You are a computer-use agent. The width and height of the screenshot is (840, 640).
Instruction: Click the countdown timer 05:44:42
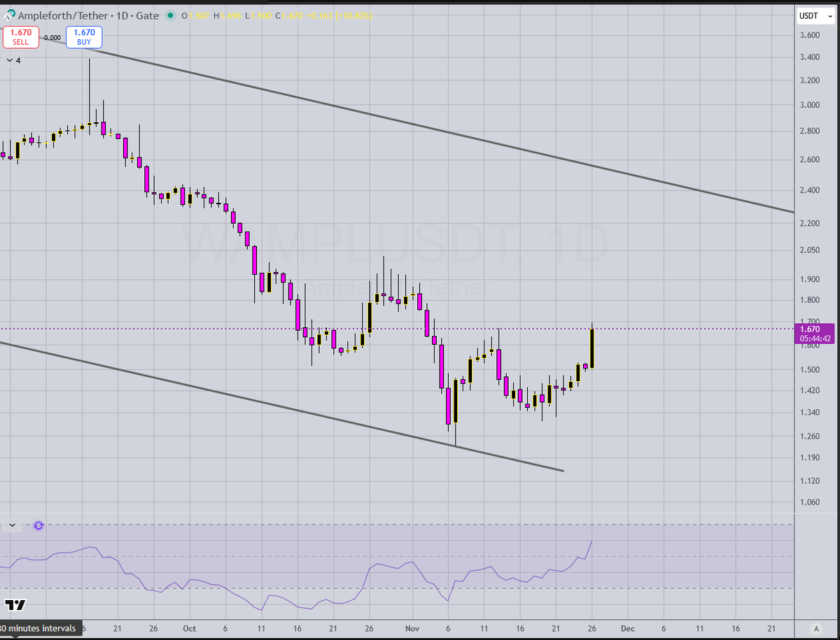coord(815,339)
